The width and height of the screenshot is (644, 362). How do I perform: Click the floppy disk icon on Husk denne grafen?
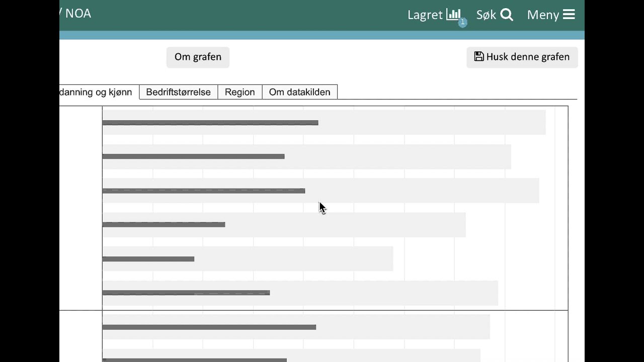478,57
